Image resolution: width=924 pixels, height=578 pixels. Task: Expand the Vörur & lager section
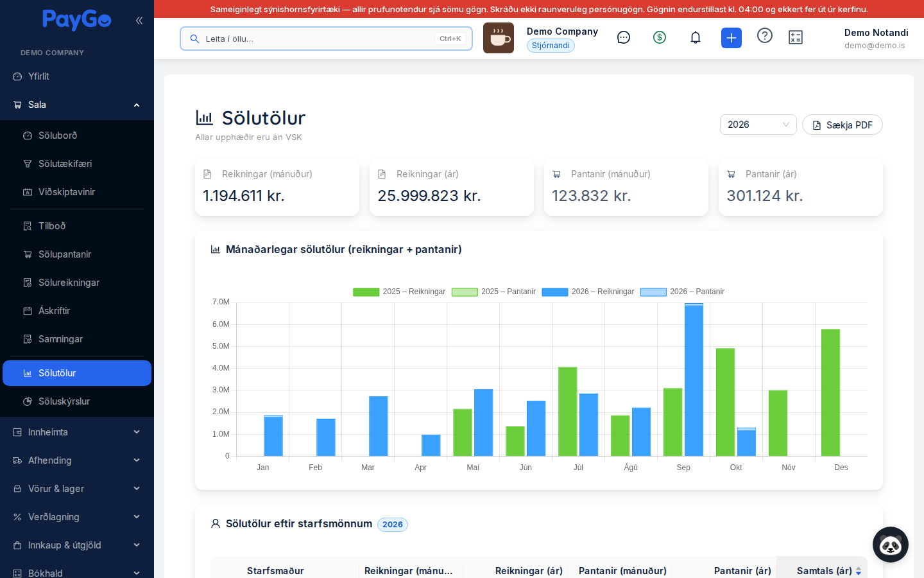tap(77, 489)
